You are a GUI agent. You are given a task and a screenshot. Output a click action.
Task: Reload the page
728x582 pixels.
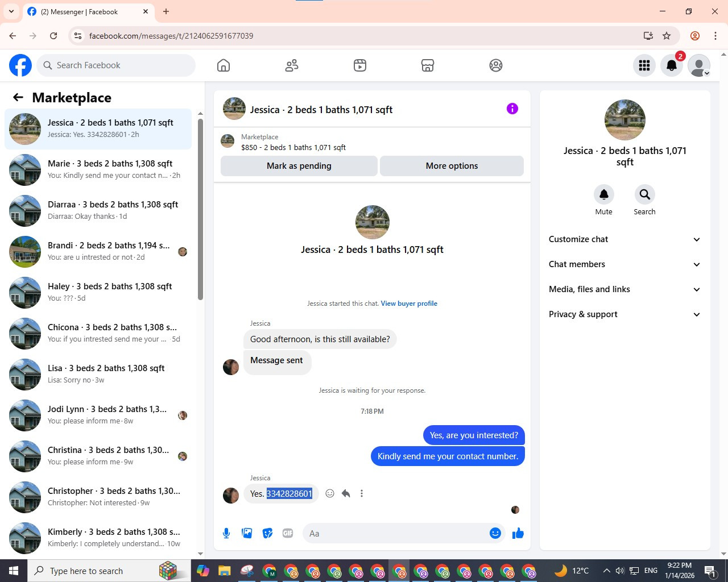(53, 36)
